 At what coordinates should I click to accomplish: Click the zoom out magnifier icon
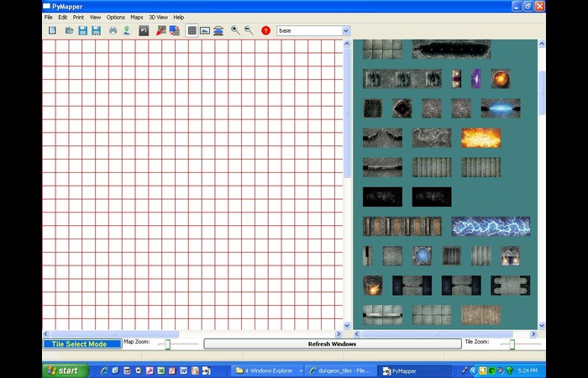pyautogui.click(x=249, y=30)
